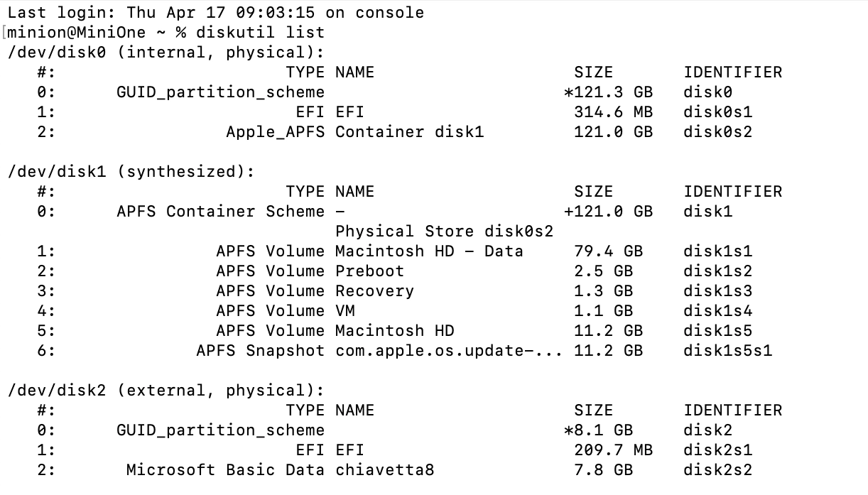
Task: Click the /dev/disk0 header line
Action: point(166,53)
